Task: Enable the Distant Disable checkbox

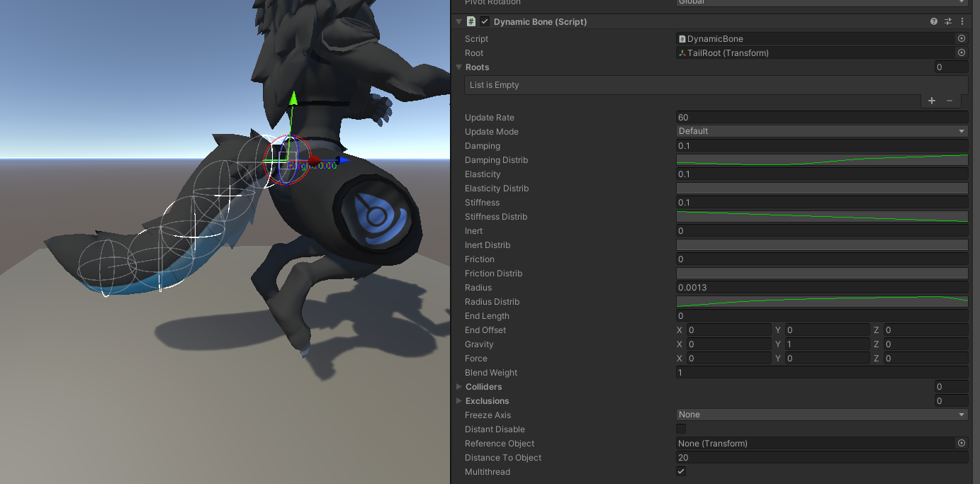Action: [x=681, y=429]
